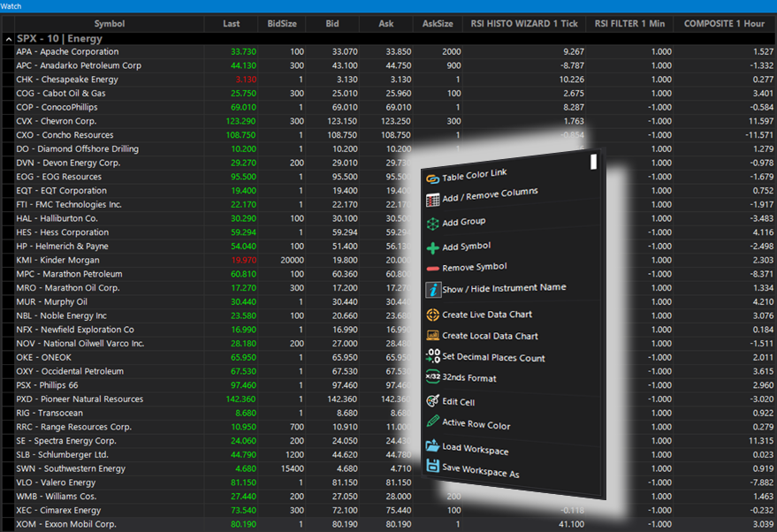Select the DO - Diamond Offshore Drilling symbol
The image size is (777, 532).
pyautogui.click(x=77, y=148)
